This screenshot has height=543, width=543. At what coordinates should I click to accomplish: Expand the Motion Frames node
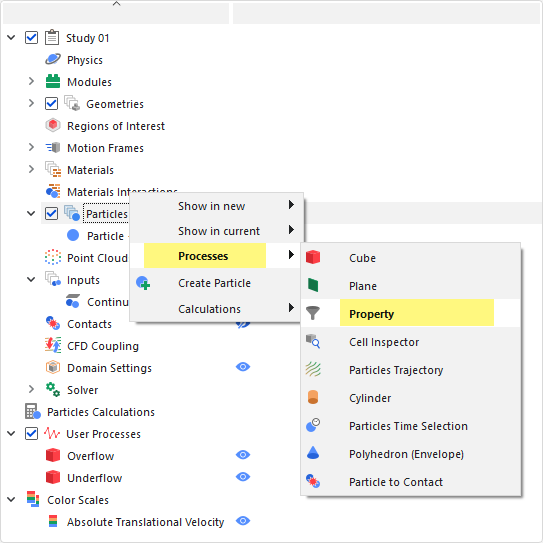(31, 148)
